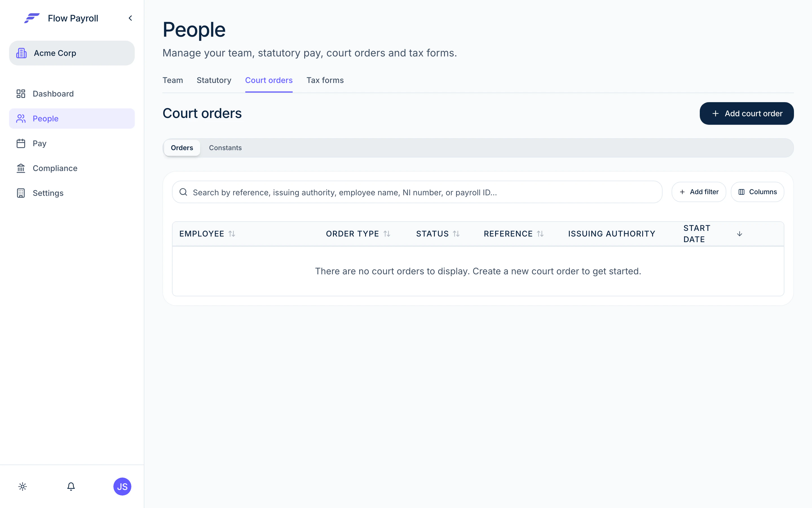Select the Court orders tab
Image resolution: width=812 pixels, height=508 pixels.
[269, 80]
